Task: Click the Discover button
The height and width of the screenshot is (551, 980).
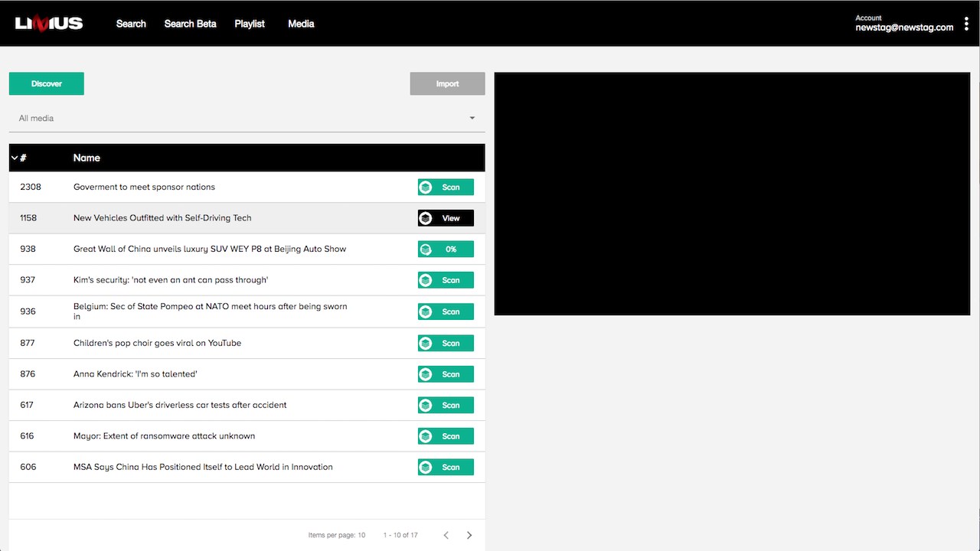Action: (47, 83)
